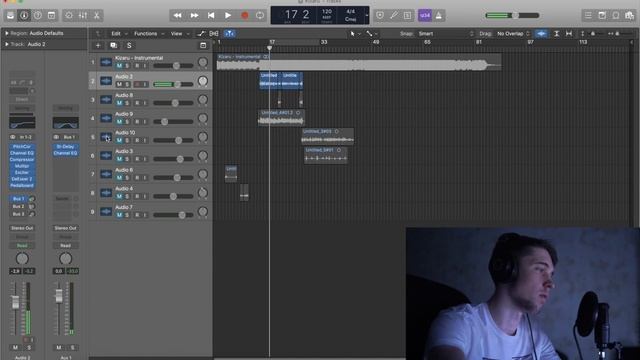
Task: Solo the Audio 2 track
Action: [x=127, y=84]
